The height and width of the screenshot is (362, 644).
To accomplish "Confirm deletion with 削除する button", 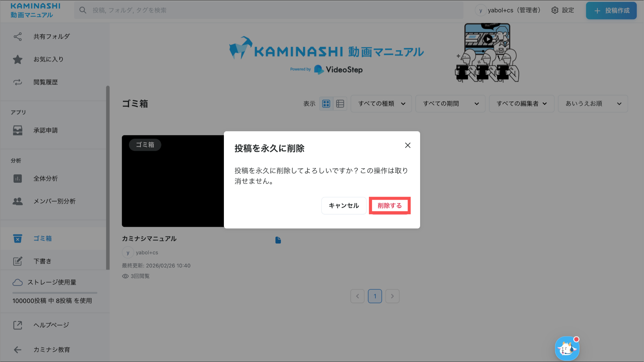I will 390,206.
